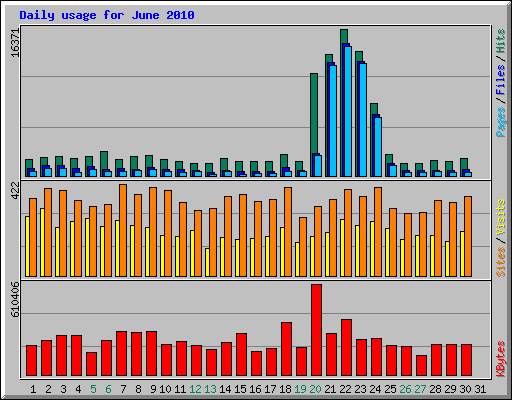Viewport: 512px width, 400px height.
Task: Click the orange sites bar for day 7
Action: click(x=123, y=230)
